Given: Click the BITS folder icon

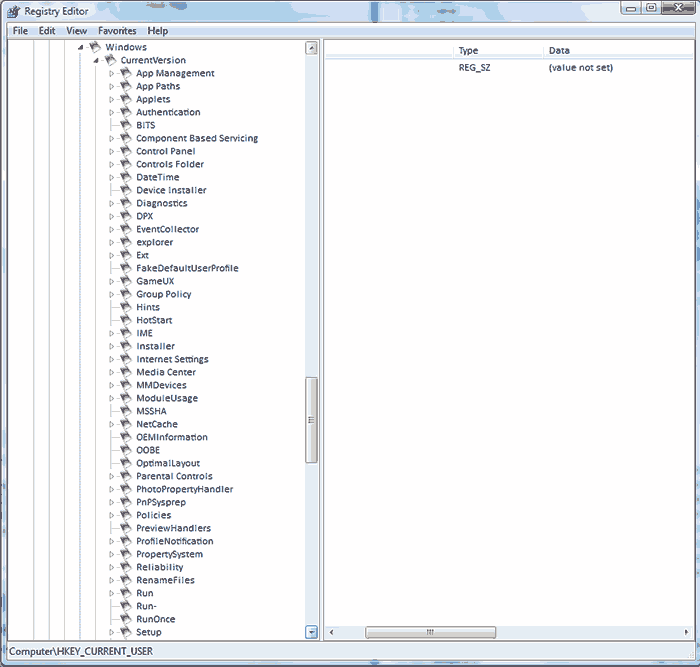Looking at the screenshot, I should (126, 125).
